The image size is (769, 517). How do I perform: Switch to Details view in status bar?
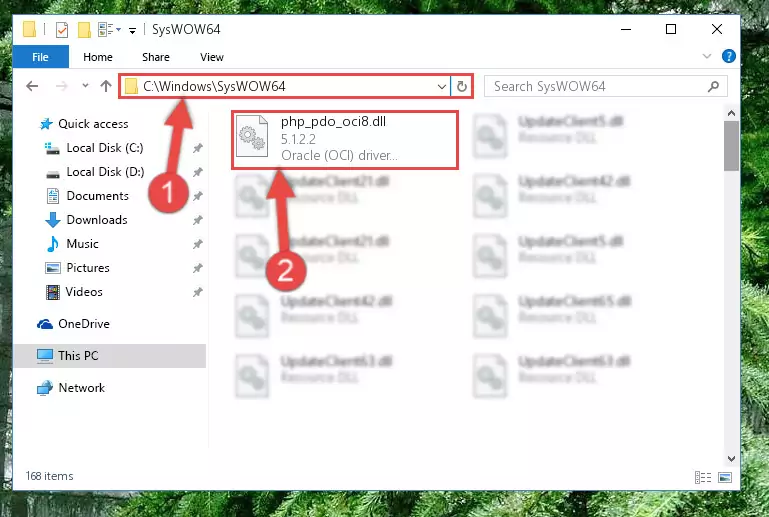(x=703, y=477)
